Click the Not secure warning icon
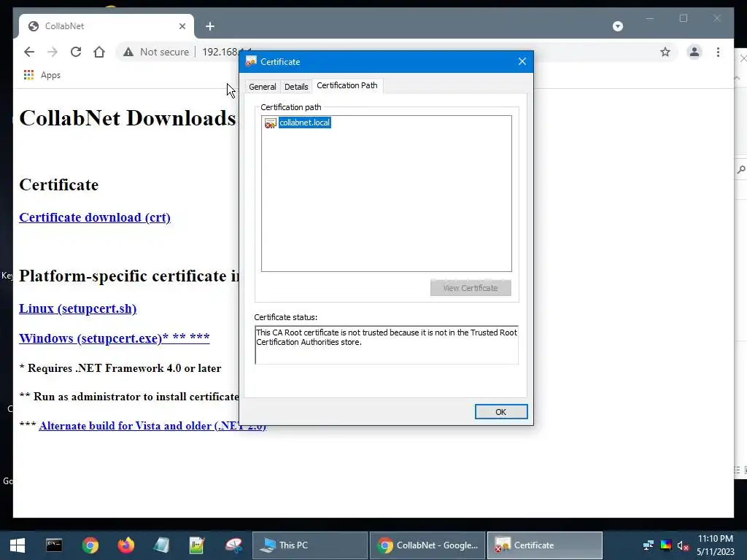The image size is (747, 560). click(x=128, y=52)
